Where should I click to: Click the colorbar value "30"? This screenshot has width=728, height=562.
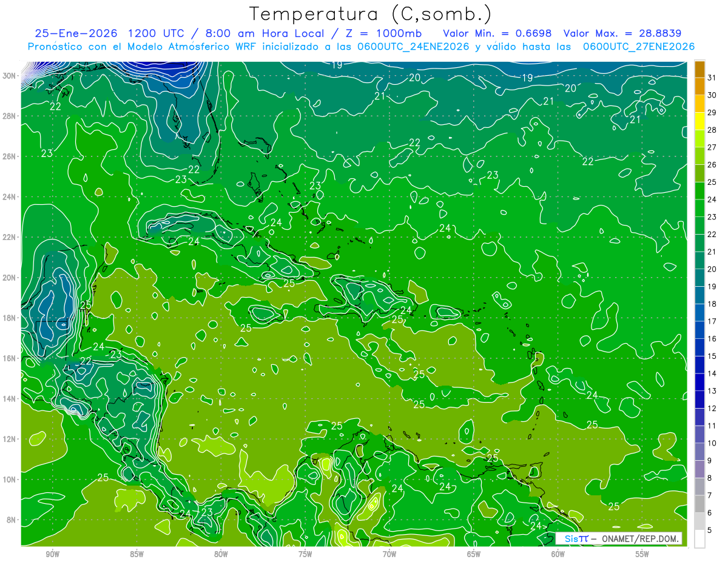(x=712, y=95)
